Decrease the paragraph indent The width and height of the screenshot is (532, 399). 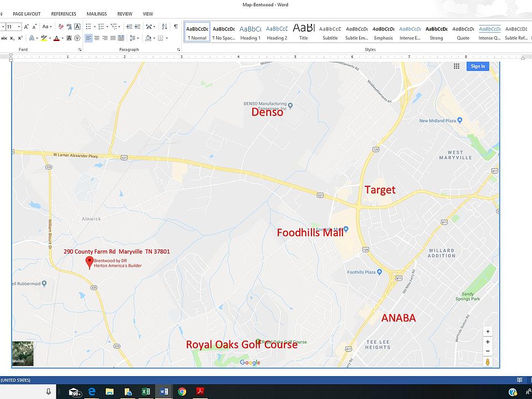click(129, 27)
